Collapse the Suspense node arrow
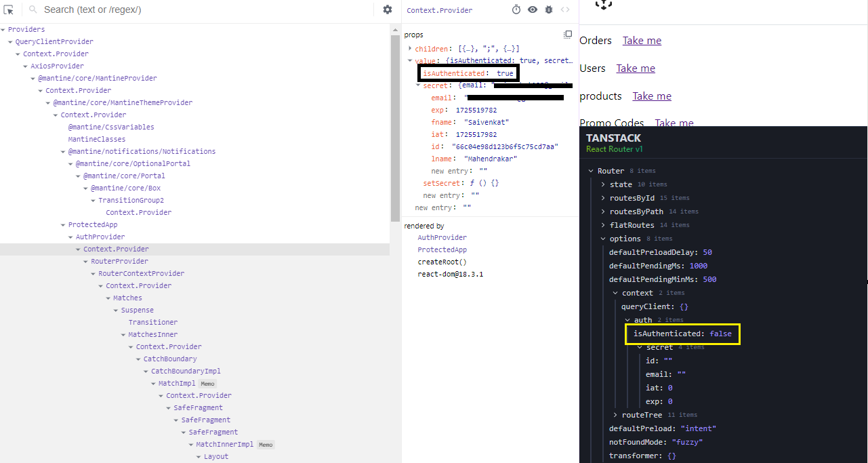This screenshot has height=463, width=868. (x=117, y=310)
